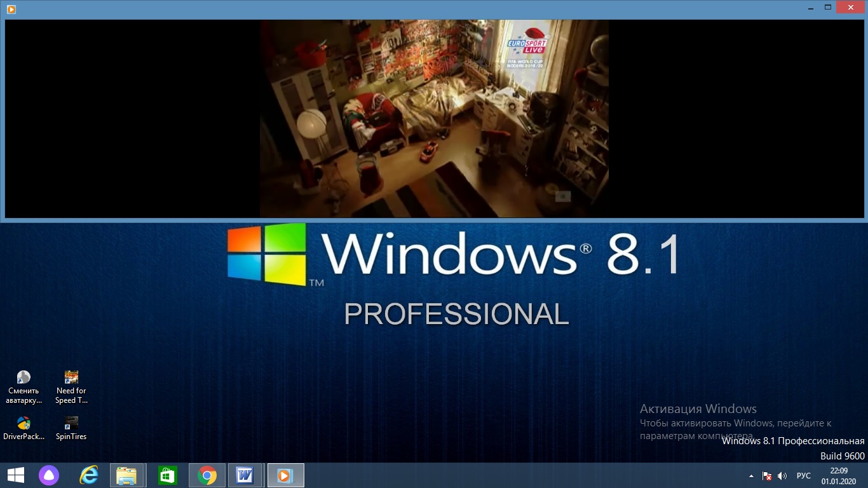Open the Windows Store taskbar icon
868x488 pixels.
pos(168,475)
